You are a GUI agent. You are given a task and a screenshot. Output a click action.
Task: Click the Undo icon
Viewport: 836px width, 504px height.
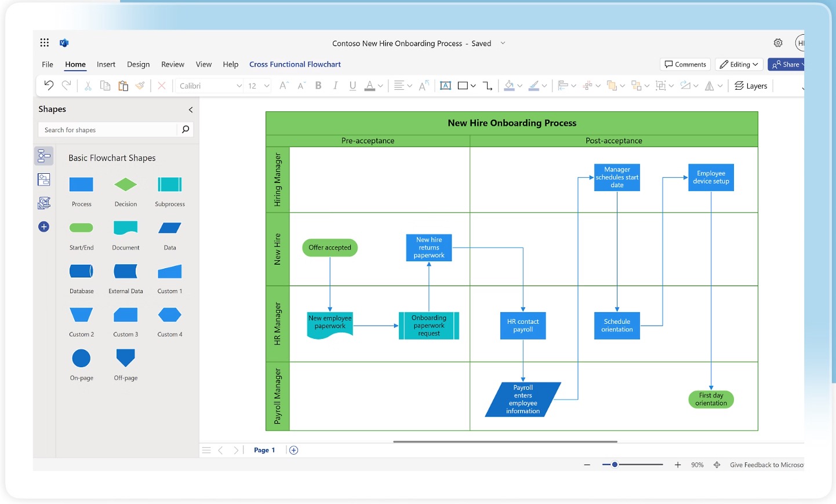[49, 86]
